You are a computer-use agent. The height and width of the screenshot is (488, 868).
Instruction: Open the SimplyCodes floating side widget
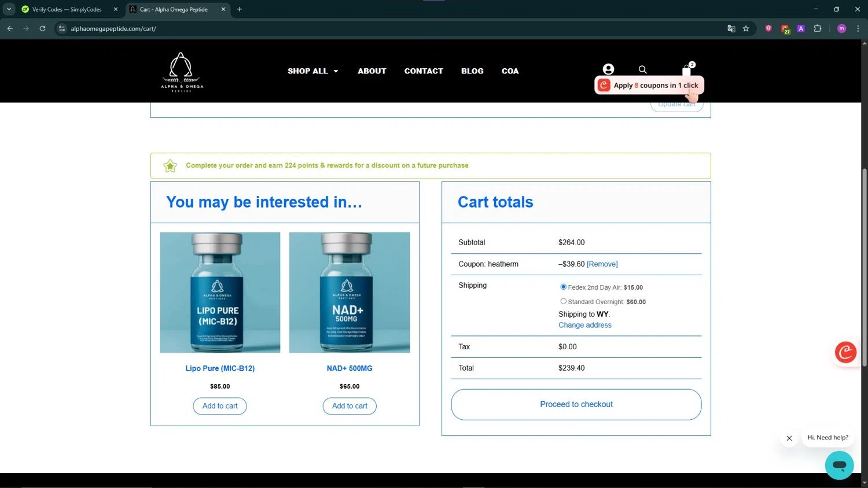(x=845, y=352)
